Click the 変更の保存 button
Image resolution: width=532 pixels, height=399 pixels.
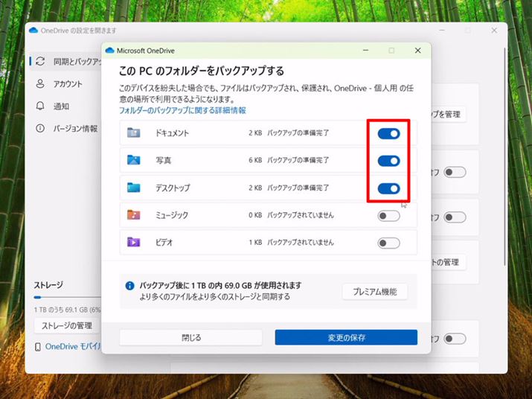pos(346,337)
